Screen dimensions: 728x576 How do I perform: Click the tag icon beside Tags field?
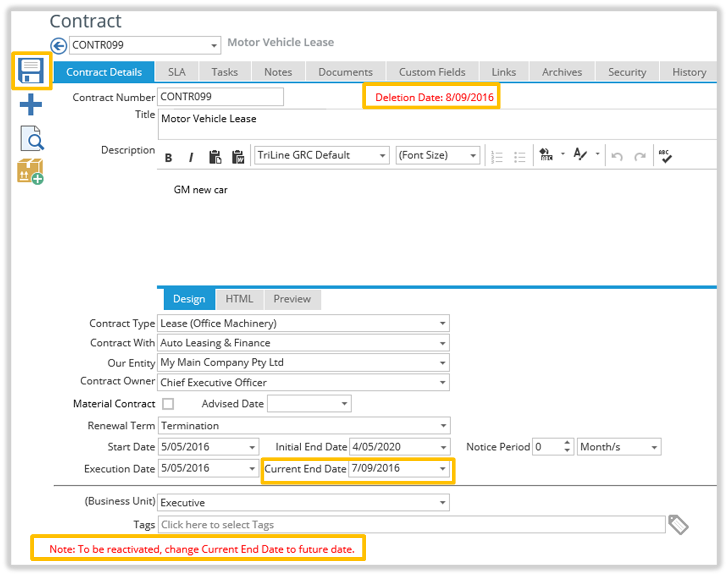678,524
